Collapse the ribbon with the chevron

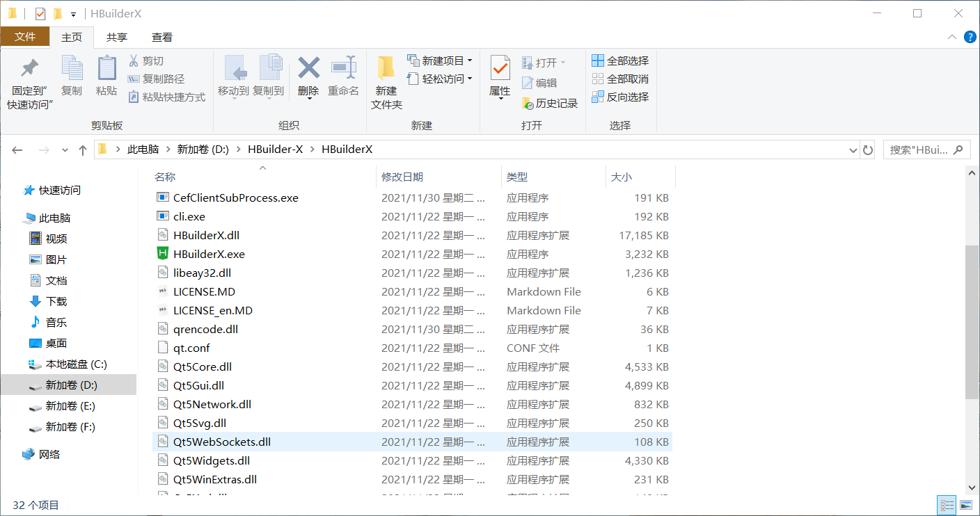pyautogui.click(x=952, y=37)
